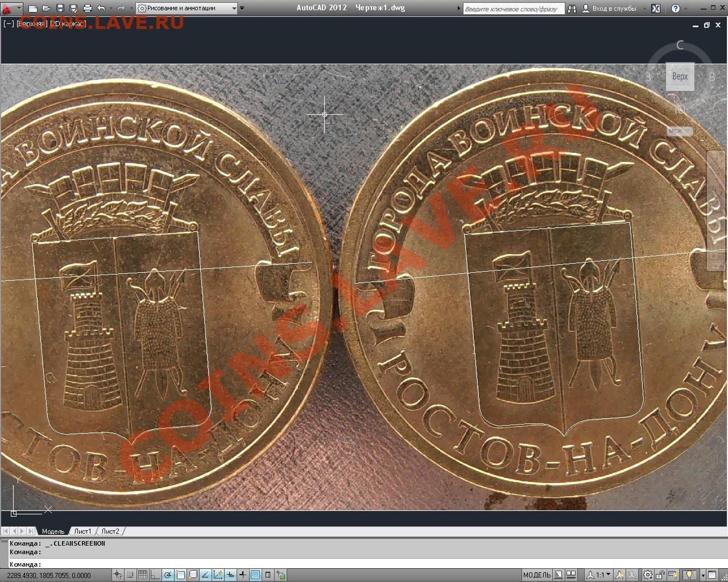Screen dimensions: 728x582
Task: Toggle Polar Tracking in status bar
Action: [x=168, y=575]
